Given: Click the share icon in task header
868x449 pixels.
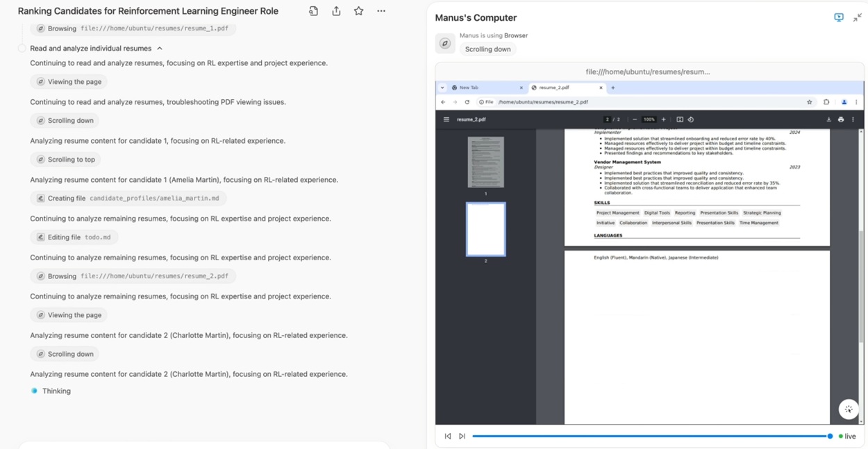Looking at the screenshot, I should [336, 11].
